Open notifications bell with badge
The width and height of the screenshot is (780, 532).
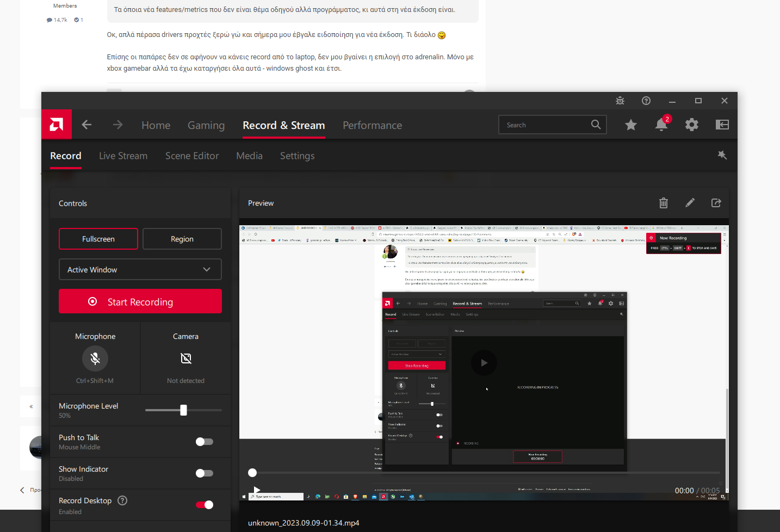661,123
